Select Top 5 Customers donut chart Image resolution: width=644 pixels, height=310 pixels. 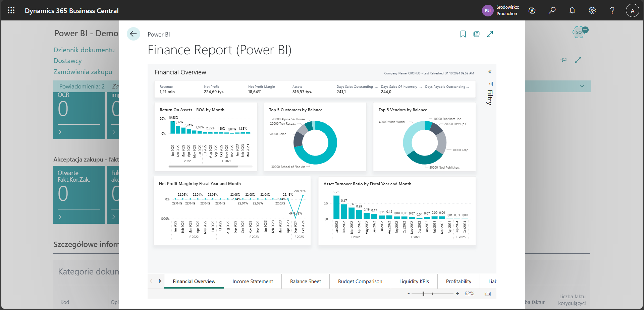[x=315, y=142]
